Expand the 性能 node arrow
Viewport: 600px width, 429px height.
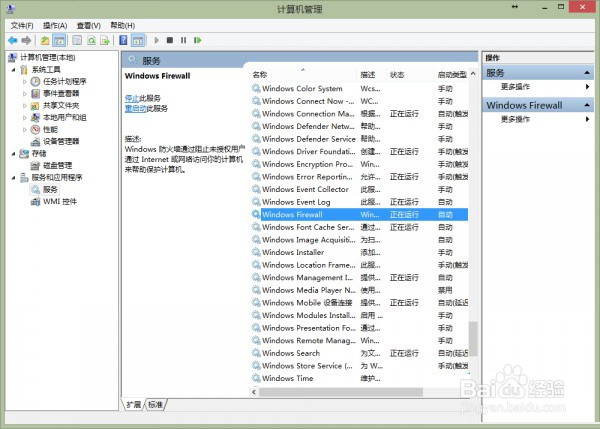point(24,129)
